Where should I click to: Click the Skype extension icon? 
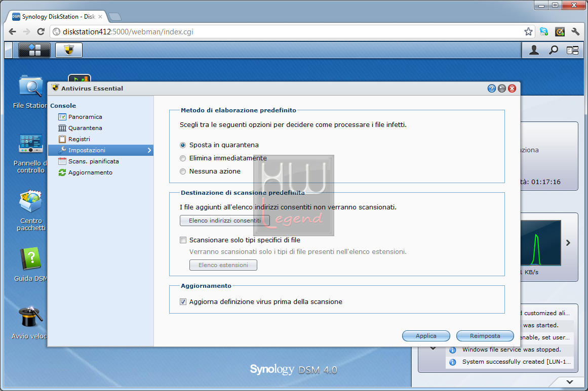tap(544, 32)
